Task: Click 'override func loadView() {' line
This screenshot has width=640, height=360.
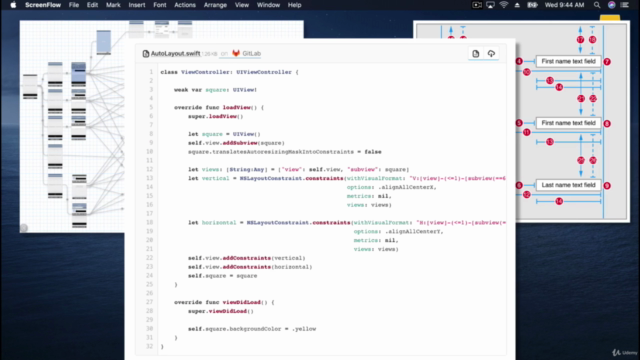Action: coord(219,107)
